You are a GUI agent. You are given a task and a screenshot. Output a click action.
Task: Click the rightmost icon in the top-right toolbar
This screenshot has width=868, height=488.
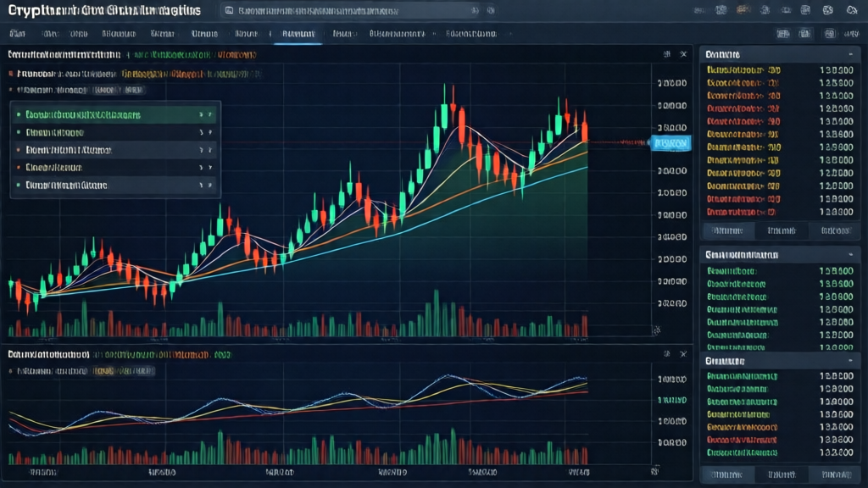[851, 10]
